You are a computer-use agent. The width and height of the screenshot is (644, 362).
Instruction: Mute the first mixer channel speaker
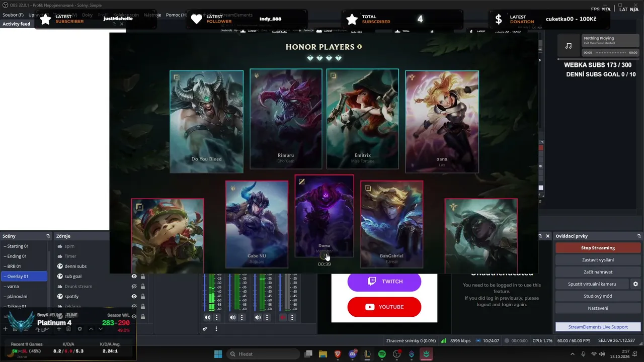coord(207,318)
